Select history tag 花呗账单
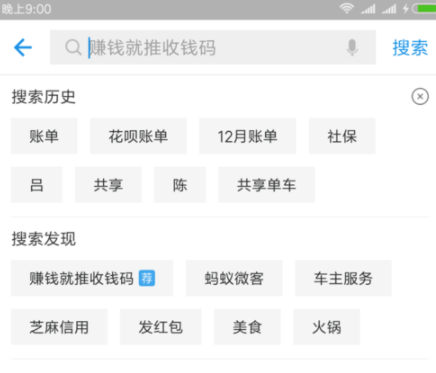 click(x=138, y=136)
